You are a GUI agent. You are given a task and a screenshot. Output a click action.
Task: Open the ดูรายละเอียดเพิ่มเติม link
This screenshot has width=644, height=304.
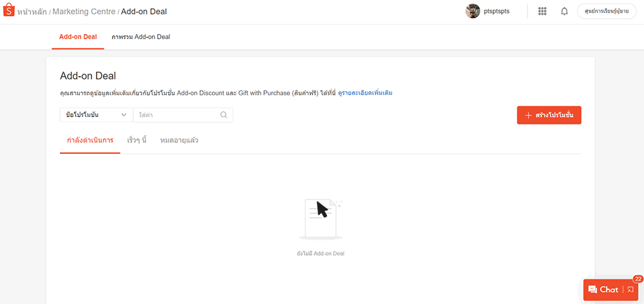pyautogui.click(x=365, y=93)
